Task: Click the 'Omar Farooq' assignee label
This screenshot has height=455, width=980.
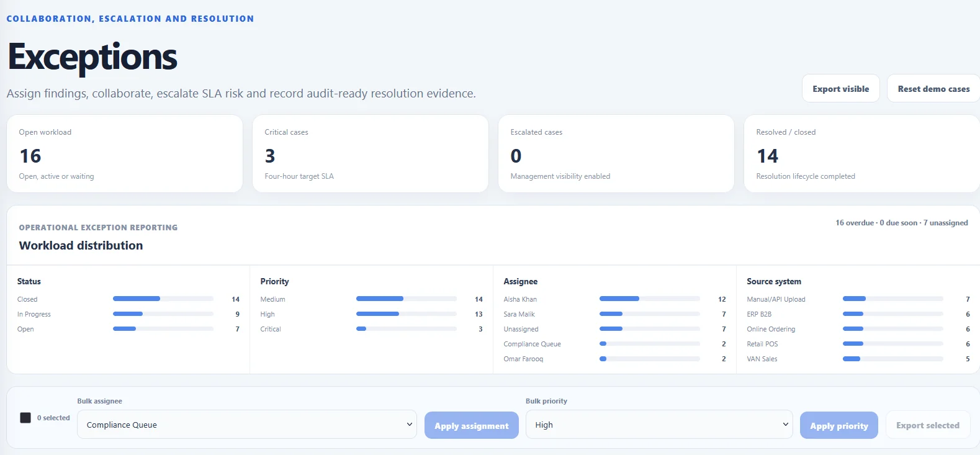Action: [523, 359]
